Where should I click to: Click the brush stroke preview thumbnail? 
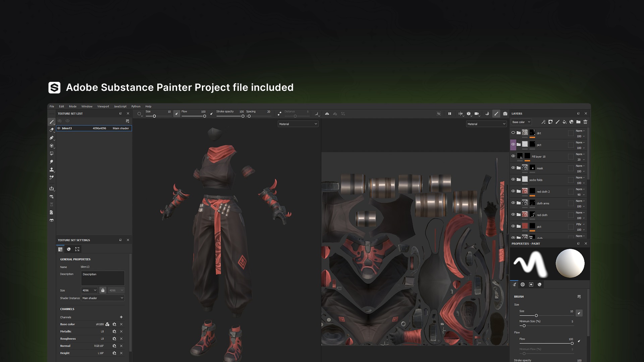[x=531, y=264]
